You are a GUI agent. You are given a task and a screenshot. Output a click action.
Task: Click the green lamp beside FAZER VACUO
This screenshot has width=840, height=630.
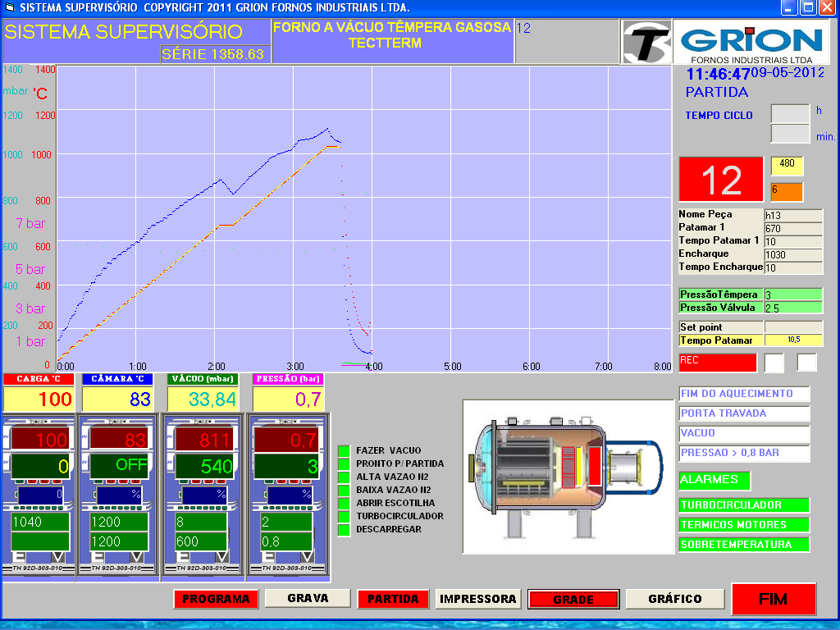tap(344, 450)
